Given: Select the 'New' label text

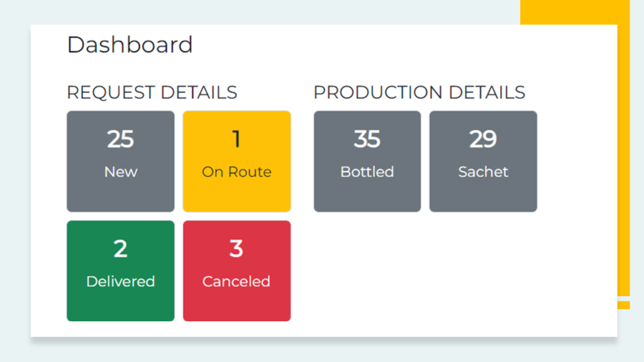Looking at the screenshot, I should (x=121, y=172).
